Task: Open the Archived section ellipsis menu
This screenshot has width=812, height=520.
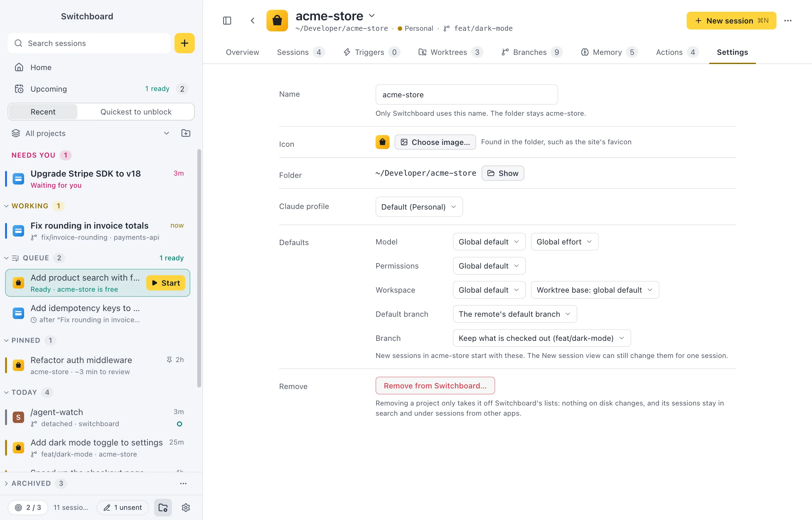Action: [x=183, y=483]
